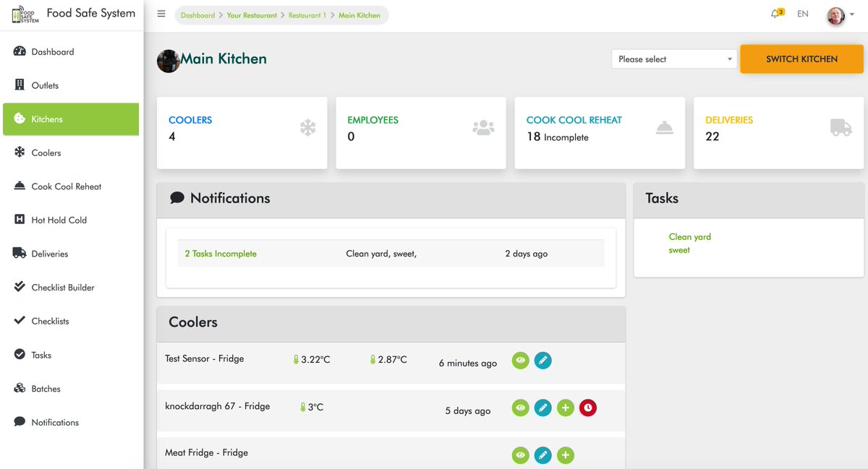Open the DELIVERIES summary card
Image resolution: width=868 pixels, height=469 pixels.
[x=778, y=133]
